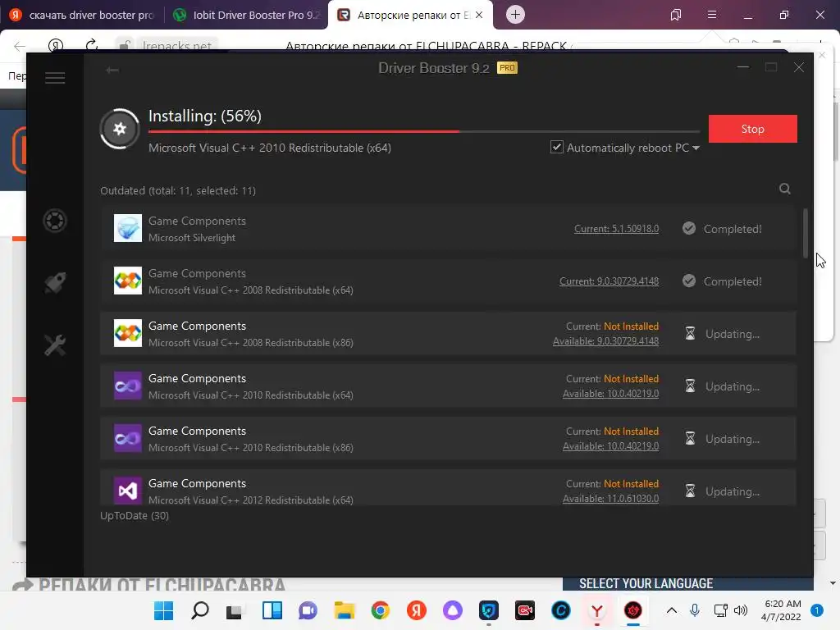Click the microphone icon in the system tray
The width and height of the screenshot is (840, 630).
(x=695, y=610)
